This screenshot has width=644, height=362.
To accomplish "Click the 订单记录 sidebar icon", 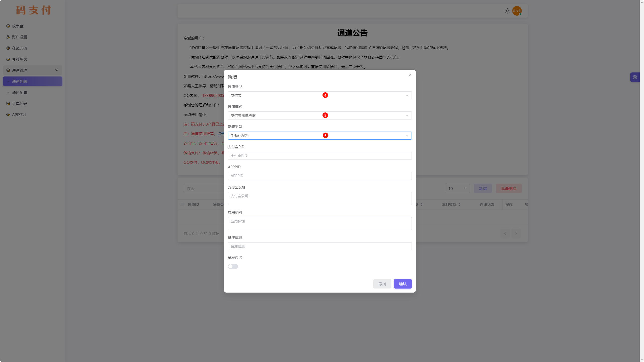I will [x=8, y=103].
